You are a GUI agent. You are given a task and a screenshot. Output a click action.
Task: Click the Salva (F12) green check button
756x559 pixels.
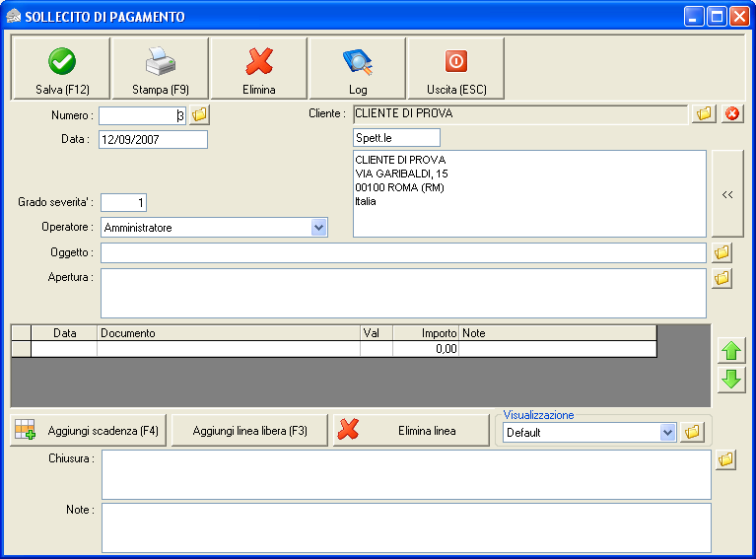click(62, 68)
